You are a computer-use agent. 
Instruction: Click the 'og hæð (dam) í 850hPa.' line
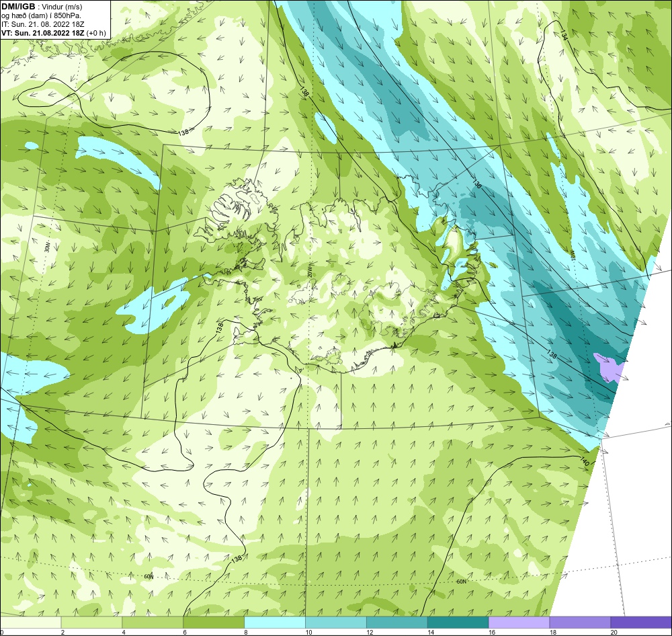coord(42,16)
